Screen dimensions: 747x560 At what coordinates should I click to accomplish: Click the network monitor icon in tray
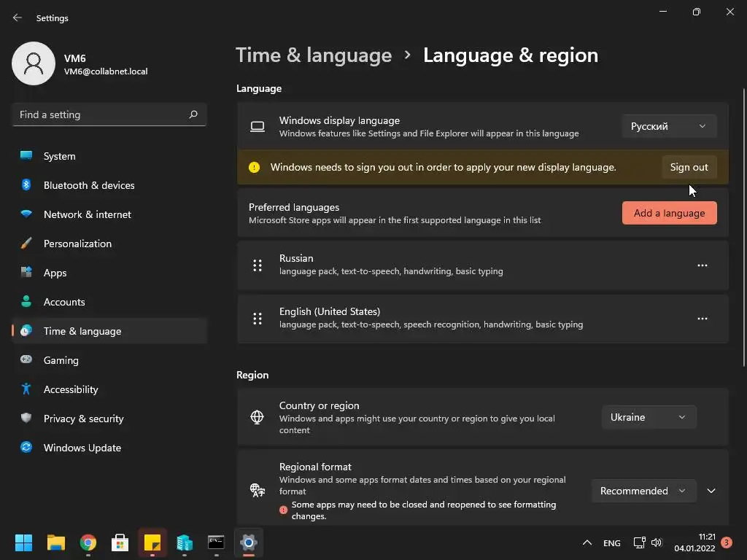tap(639, 542)
